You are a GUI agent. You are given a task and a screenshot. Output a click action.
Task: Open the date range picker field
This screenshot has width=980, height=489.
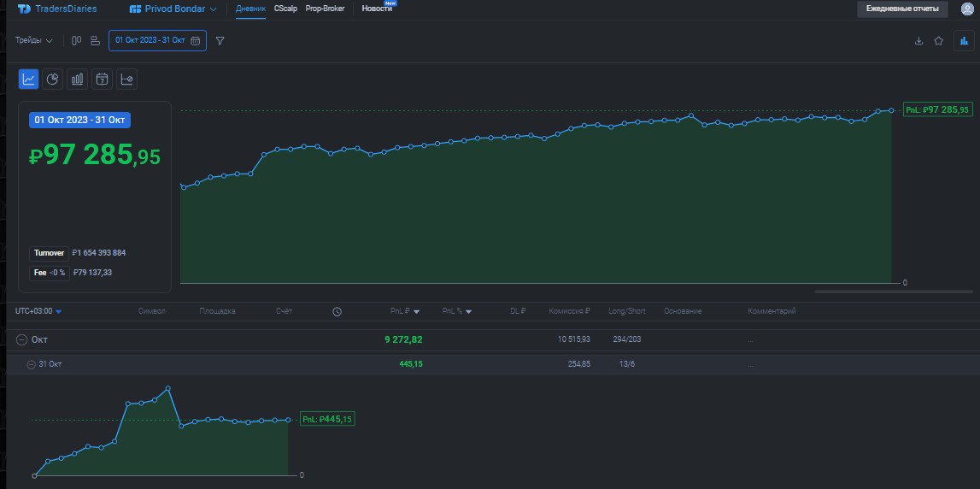[157, 41]
